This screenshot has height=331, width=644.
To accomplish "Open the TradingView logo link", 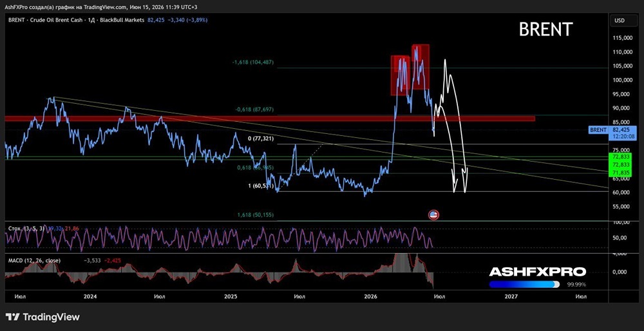I will point(43,317).
